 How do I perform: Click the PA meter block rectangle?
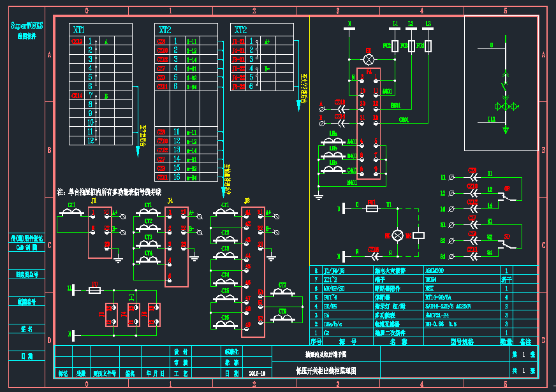[369, 124]
